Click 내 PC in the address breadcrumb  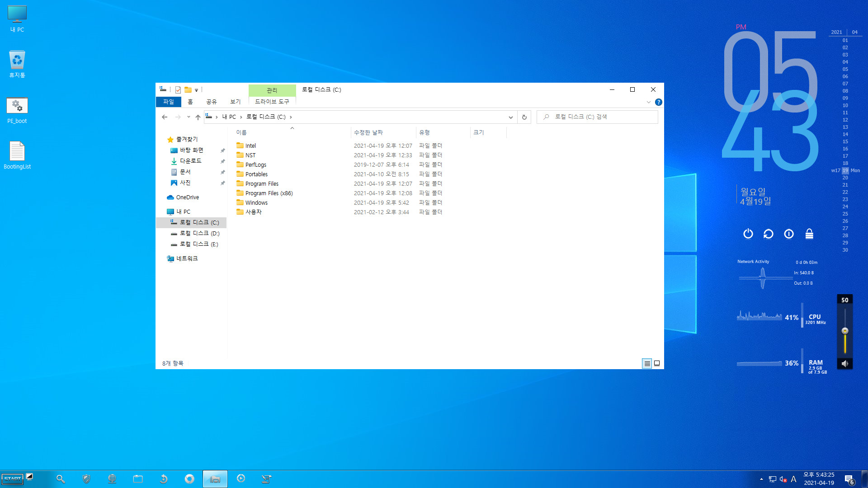pyautogui.click(x=229, y=117)
